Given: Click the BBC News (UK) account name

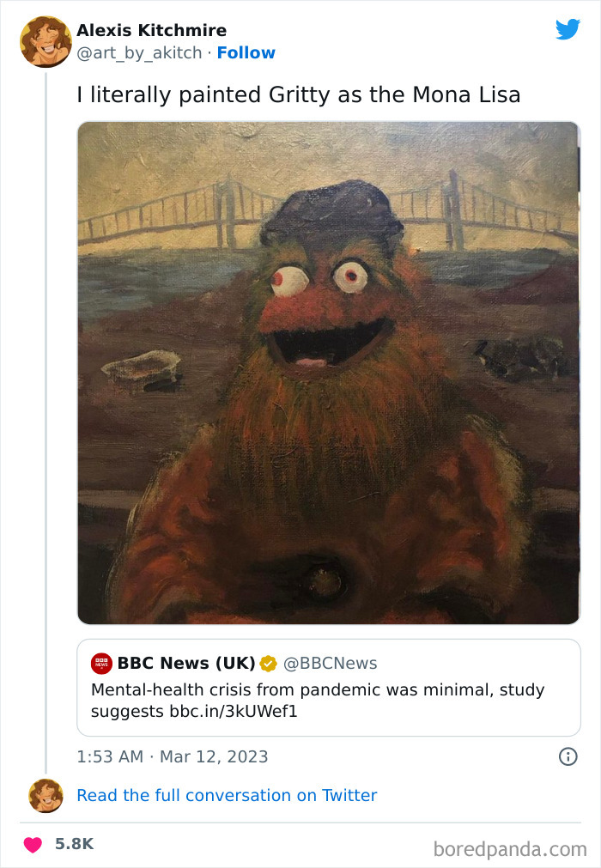Looking at the screenshot, I should (185, 663).
